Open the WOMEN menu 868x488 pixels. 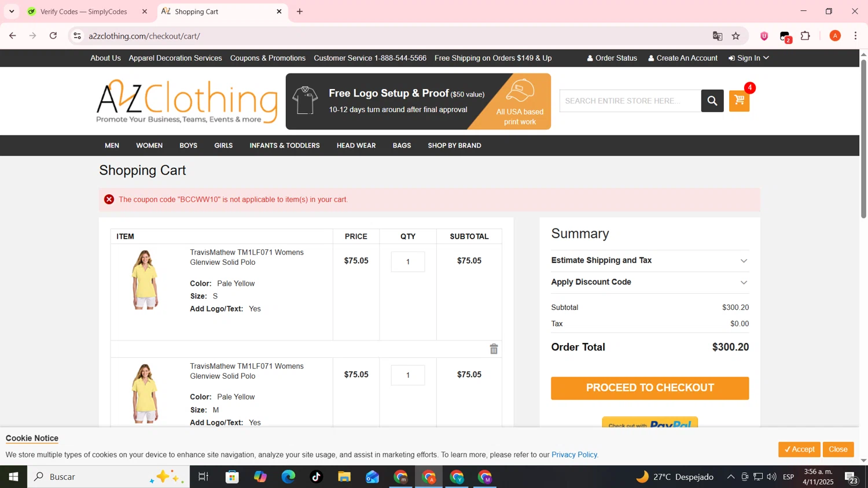click(x=149, y=146)
